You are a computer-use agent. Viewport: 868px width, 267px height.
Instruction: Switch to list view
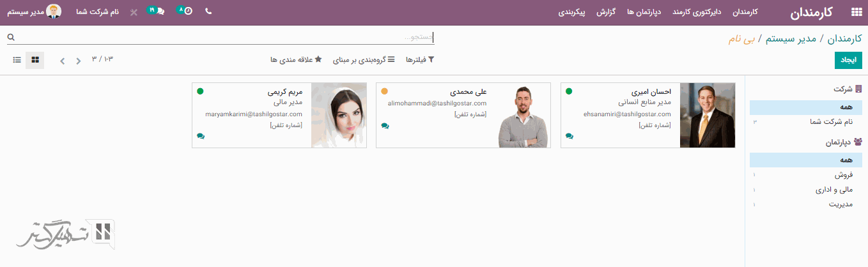17,60
